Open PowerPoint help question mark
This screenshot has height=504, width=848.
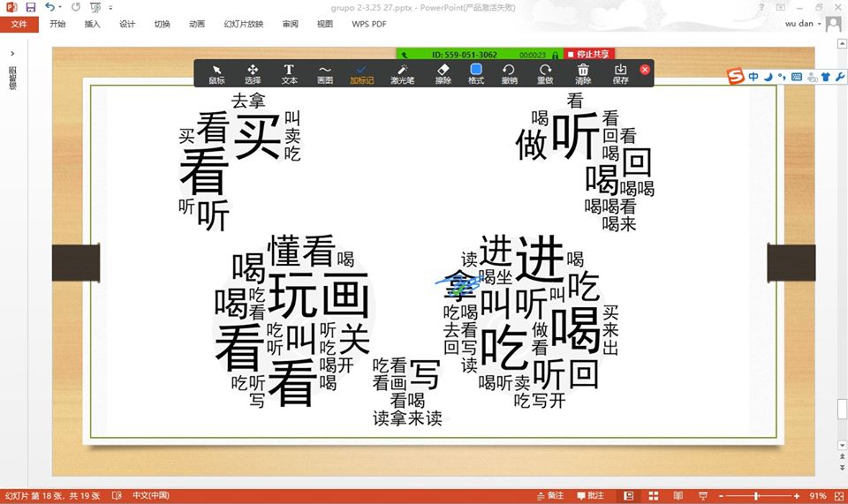(x=761, y=7)
